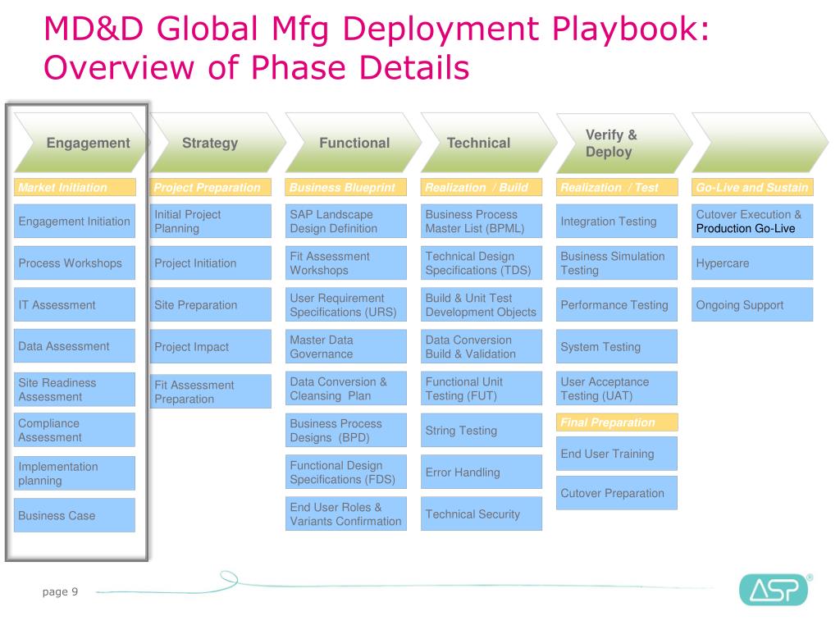Choose the String Testing box
Image resolution: width=840 pixels, height=630 pixels.
tap(481, 430)
